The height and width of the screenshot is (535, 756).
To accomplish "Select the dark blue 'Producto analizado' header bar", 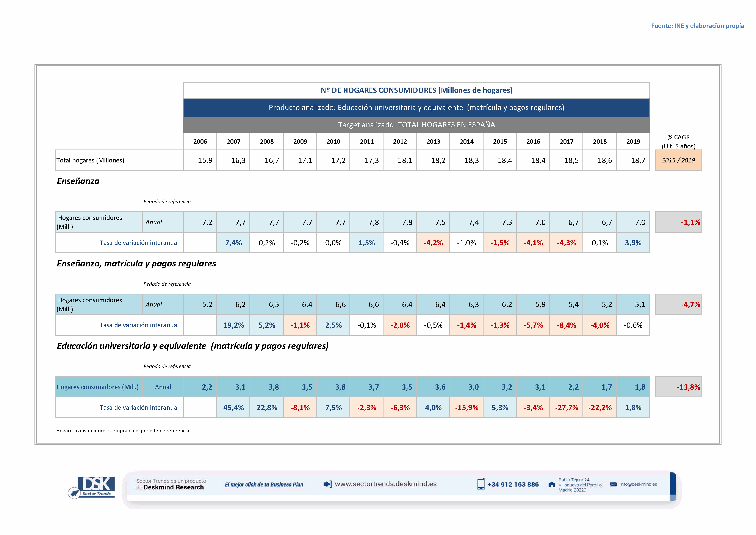I will 416,108.
